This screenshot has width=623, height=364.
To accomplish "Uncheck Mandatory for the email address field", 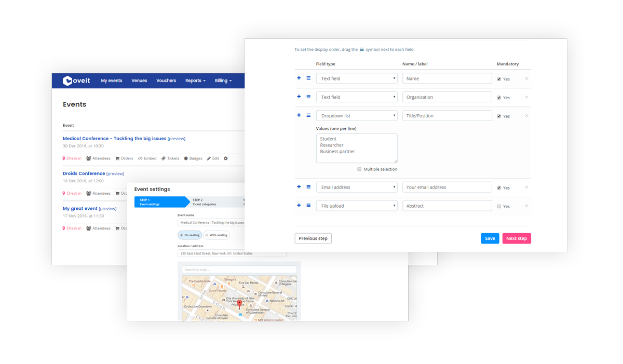I will coord(499,187).
